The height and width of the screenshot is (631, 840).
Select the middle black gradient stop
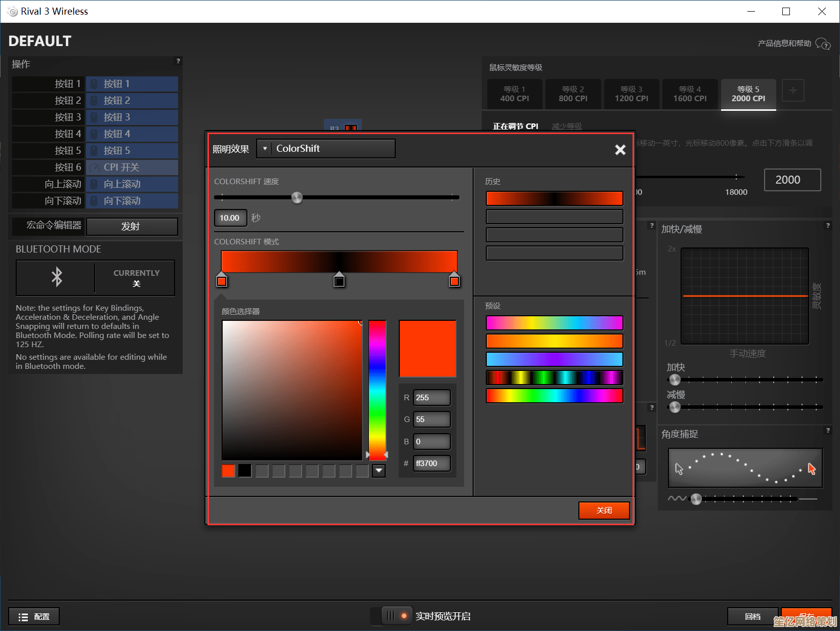click(x=339, y=280)
